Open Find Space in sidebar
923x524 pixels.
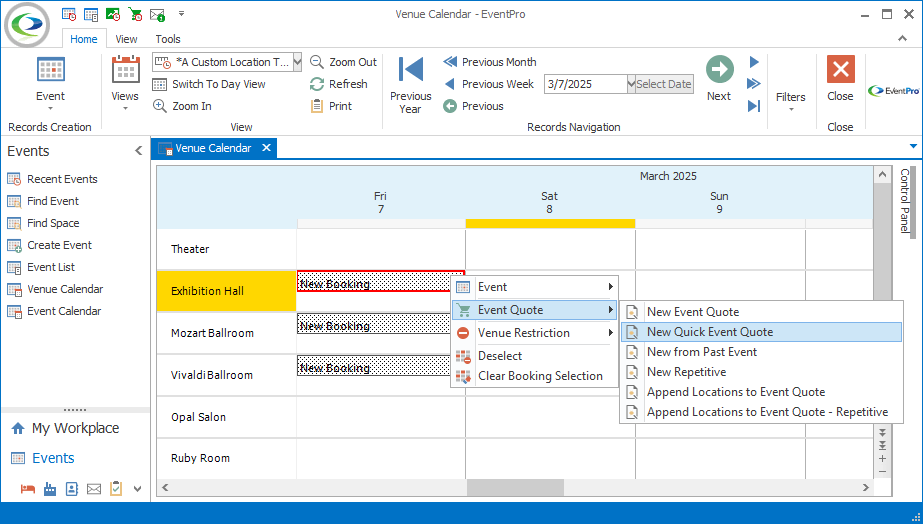(43, 223)
